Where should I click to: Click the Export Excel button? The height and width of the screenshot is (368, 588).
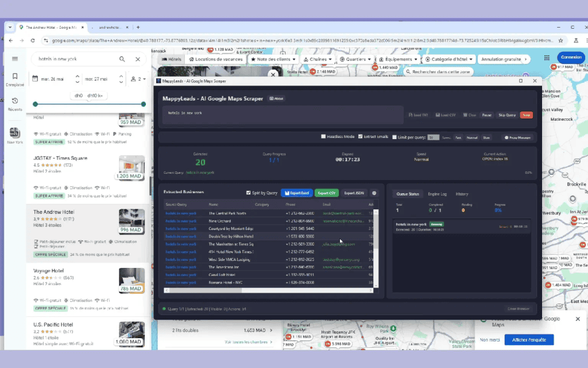click(297, 193)
